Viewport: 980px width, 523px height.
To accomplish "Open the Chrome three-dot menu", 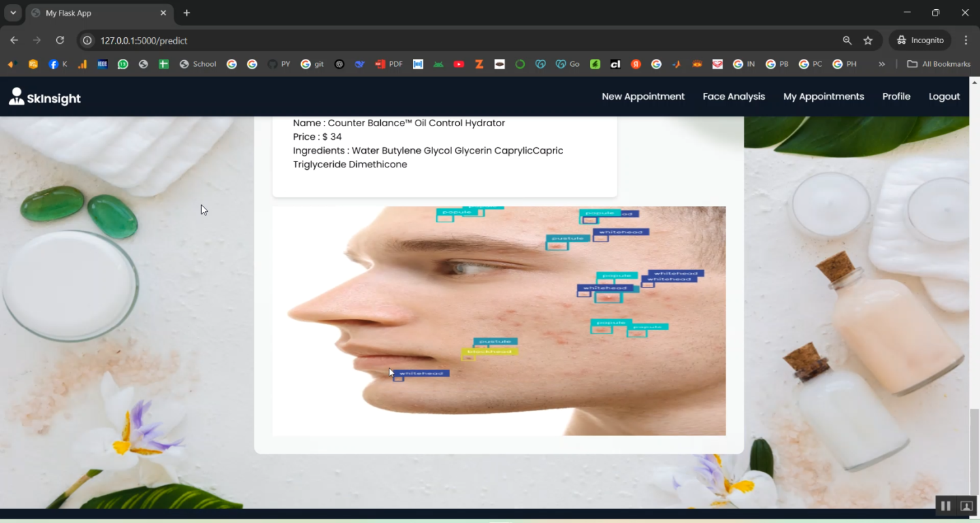I will coord(966,41).
